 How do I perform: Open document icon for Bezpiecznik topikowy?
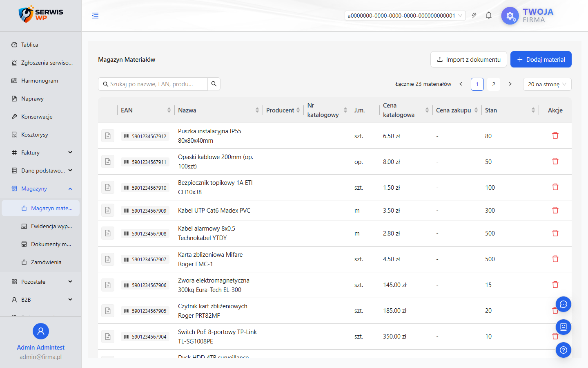108,187
